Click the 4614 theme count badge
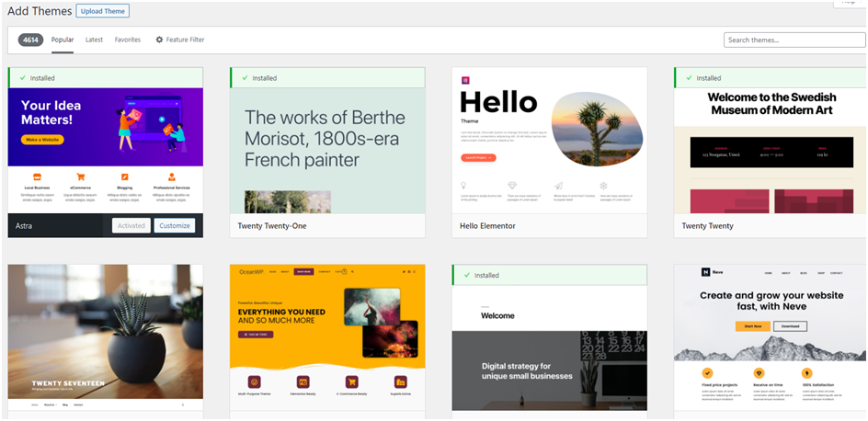Viewport: 868px width, 421px height. 30,40
